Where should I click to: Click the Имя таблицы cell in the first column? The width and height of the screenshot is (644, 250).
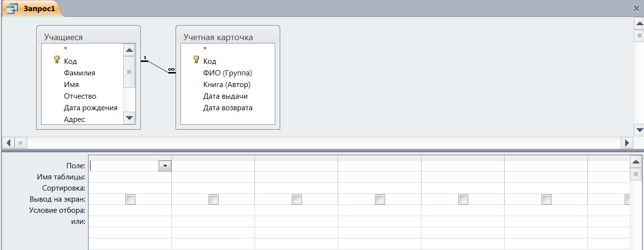click(x=130, y=177)
